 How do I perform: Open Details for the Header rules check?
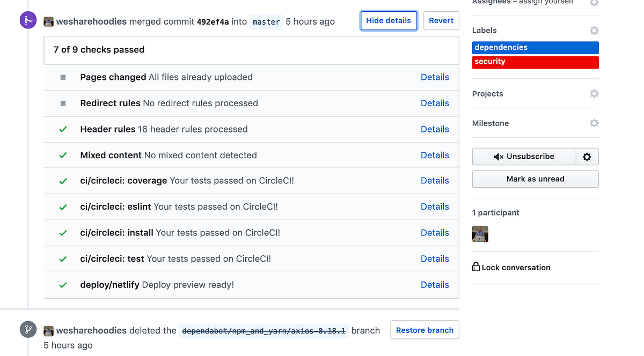coord(435,129)
